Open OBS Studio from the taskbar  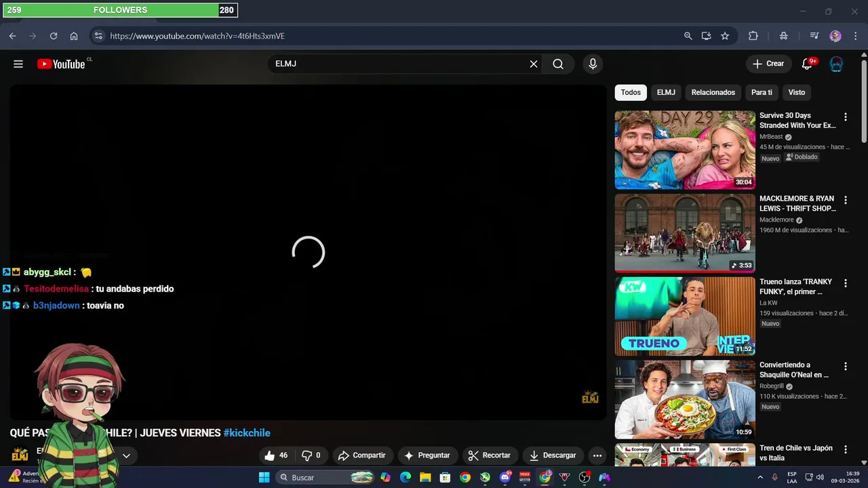[x=585, y=478]
